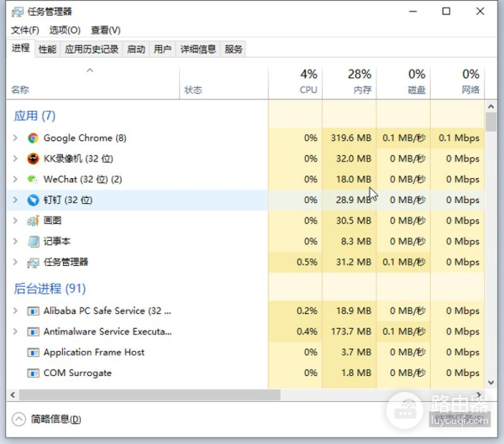Click the horizontal scrollbar thumb
This screenshot has width=504, height=444.
pyautogui.click(x=150, y=394)
